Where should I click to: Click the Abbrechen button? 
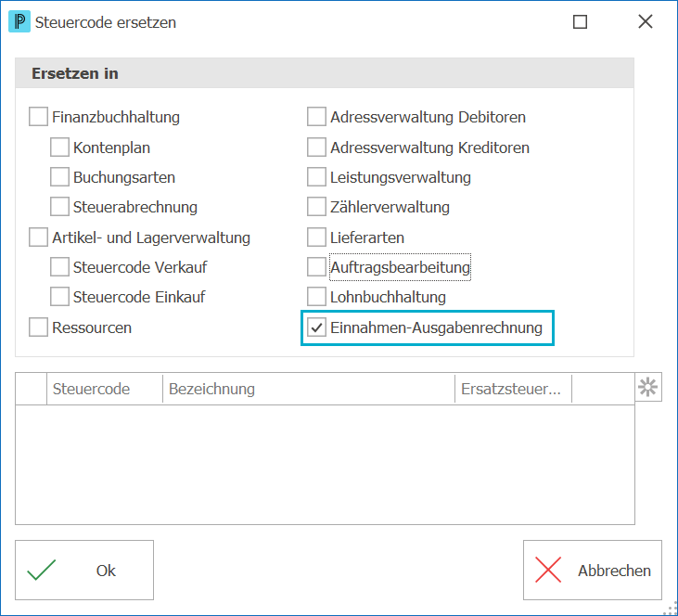[593, 570]
